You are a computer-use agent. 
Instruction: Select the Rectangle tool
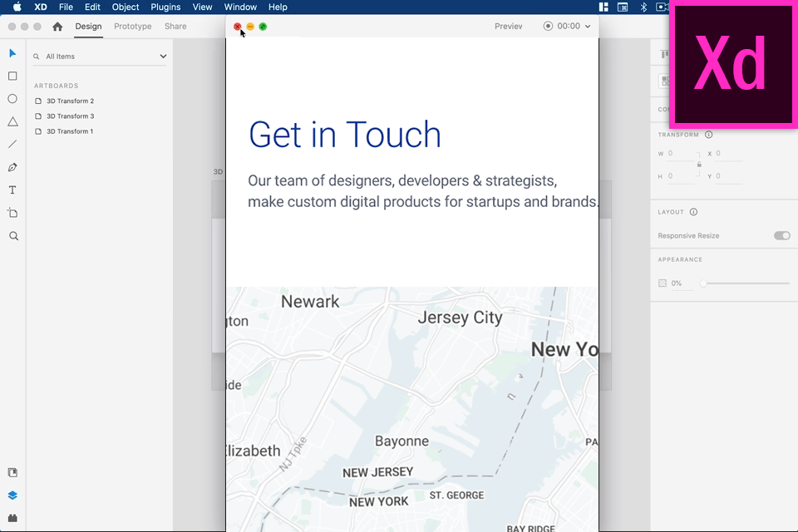(12, 76)
